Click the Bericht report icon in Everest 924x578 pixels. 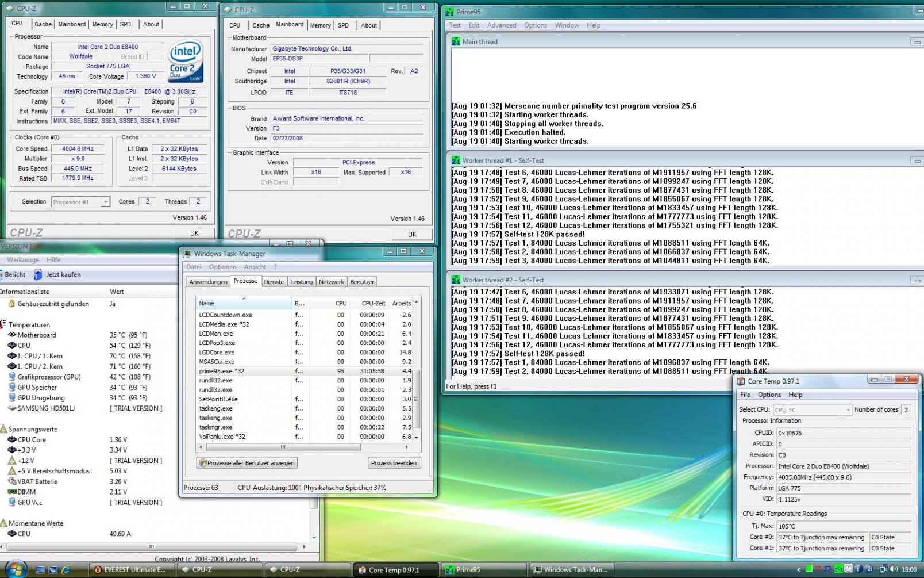coord(1,275)
